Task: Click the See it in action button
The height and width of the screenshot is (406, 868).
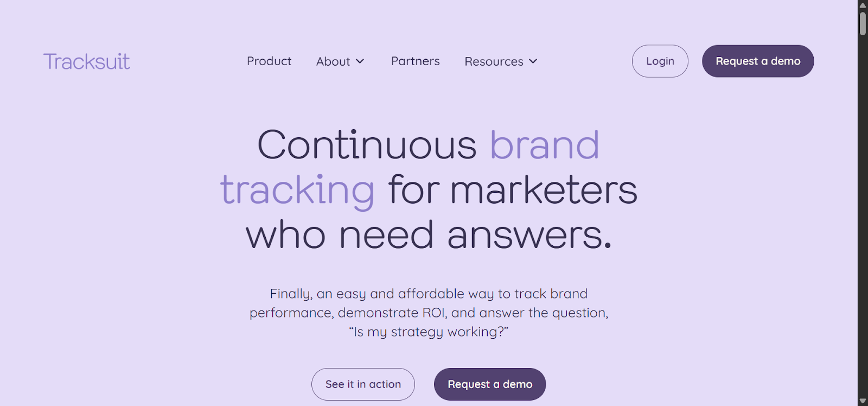Action: click(362, 384)
